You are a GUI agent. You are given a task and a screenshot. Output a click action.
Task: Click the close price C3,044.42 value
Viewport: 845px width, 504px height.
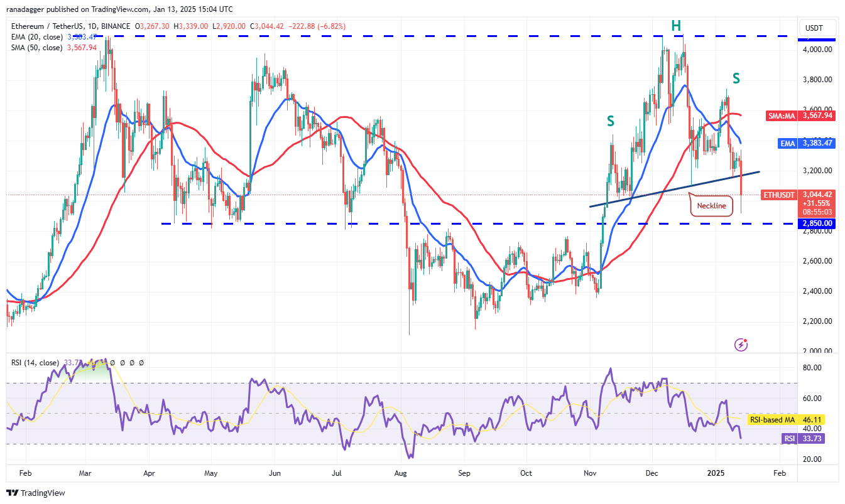267,26
